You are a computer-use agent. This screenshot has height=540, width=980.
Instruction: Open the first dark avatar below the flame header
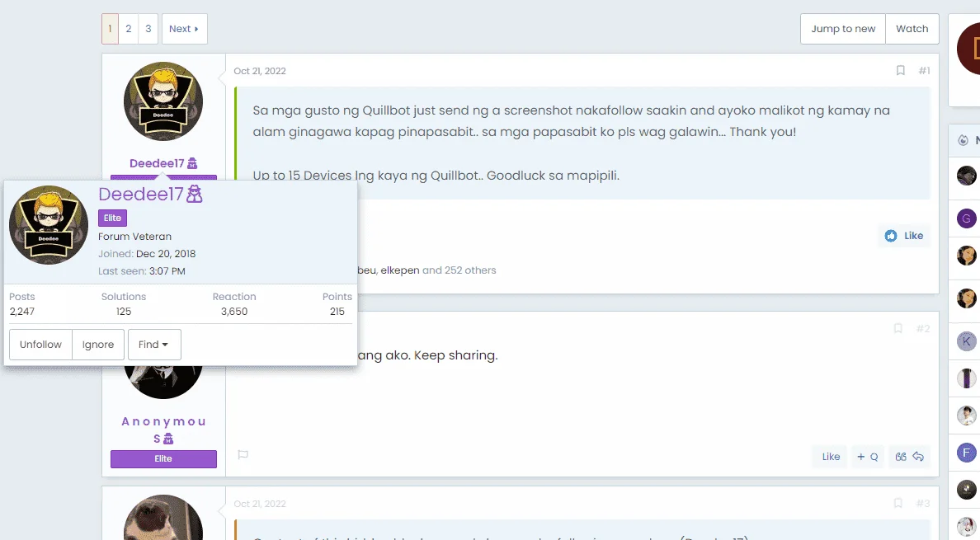(967, 176)
